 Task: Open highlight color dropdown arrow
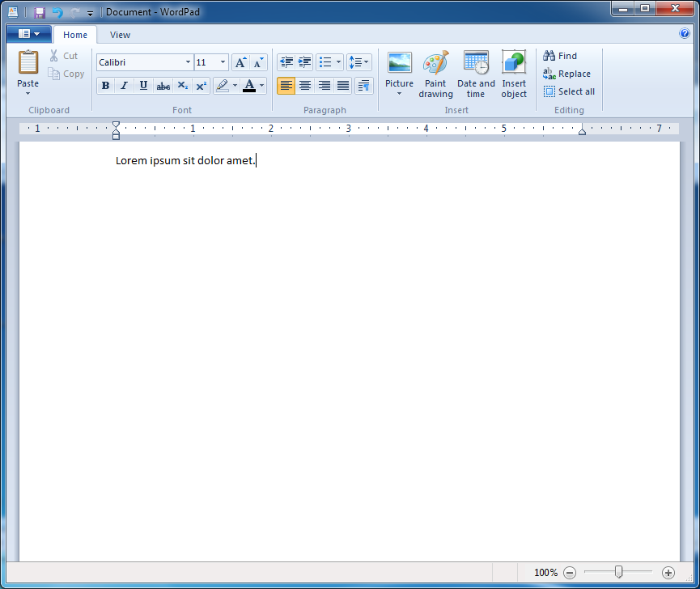tap(235, 86)
